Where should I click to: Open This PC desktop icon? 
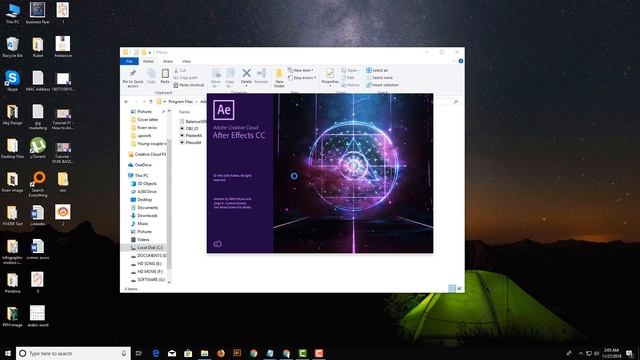[13, 13]
